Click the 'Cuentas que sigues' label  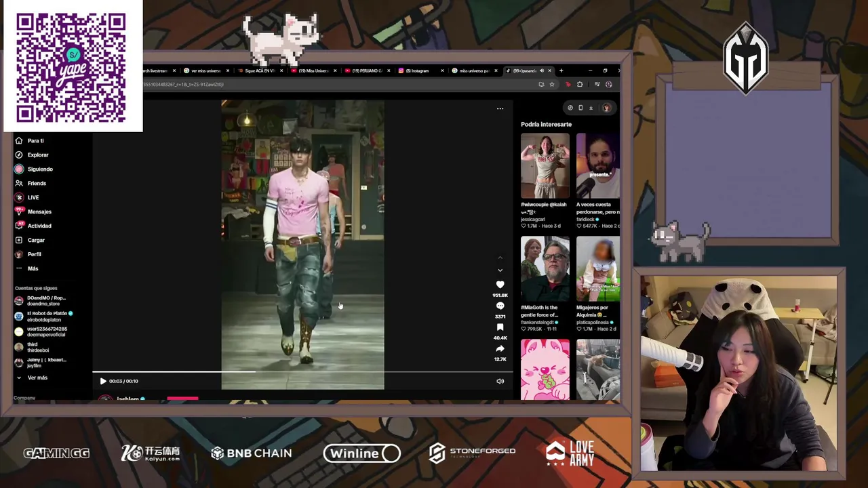pyautogui.click(x=36, y=288)
